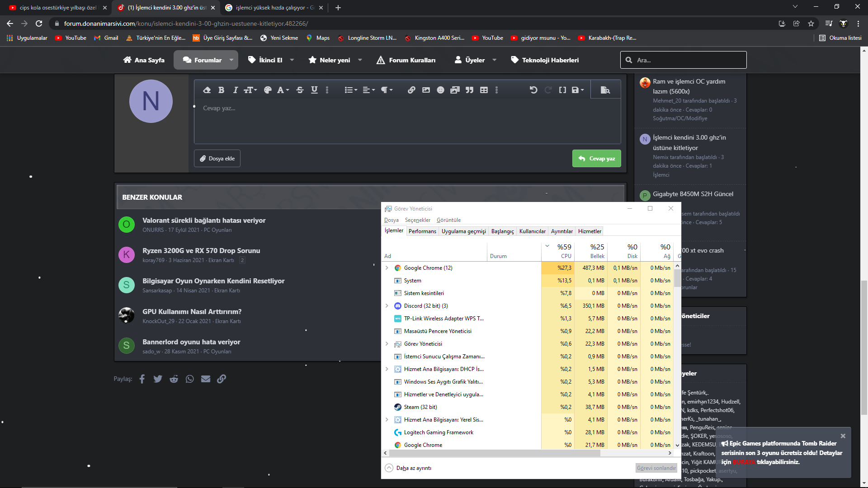The height and width of the screenshot is (488, 868).
Task: Share thread on WhatsApp
Action: point(190,379)
